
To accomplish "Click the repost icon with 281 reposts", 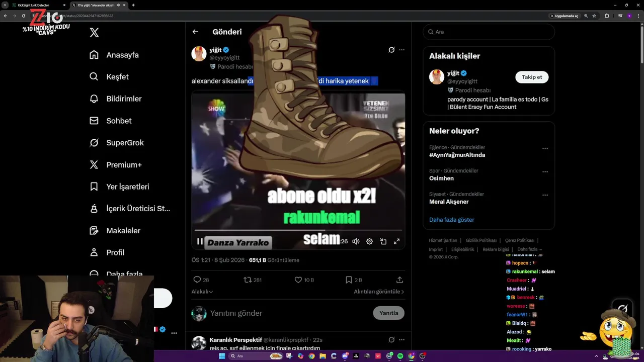I will [x=248, y=280].
